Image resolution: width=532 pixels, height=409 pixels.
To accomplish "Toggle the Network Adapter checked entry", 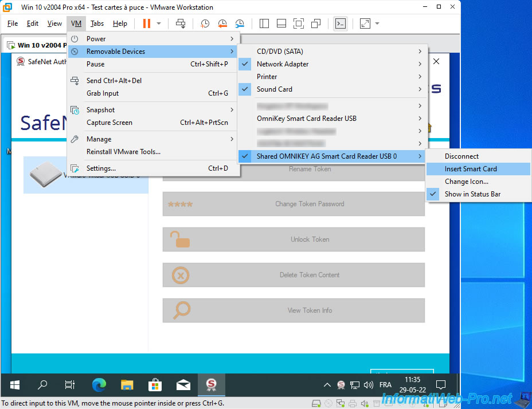I will tap(331, 64).
